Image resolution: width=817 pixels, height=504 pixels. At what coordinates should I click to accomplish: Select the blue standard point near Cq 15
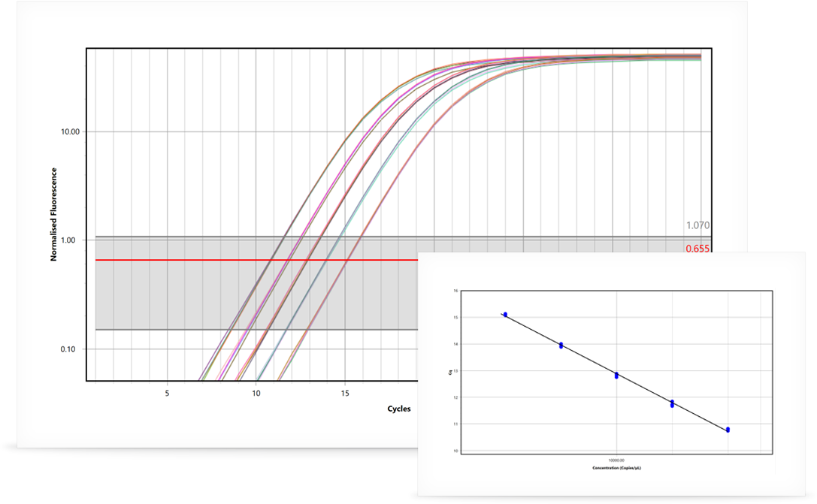pos(505,315)
